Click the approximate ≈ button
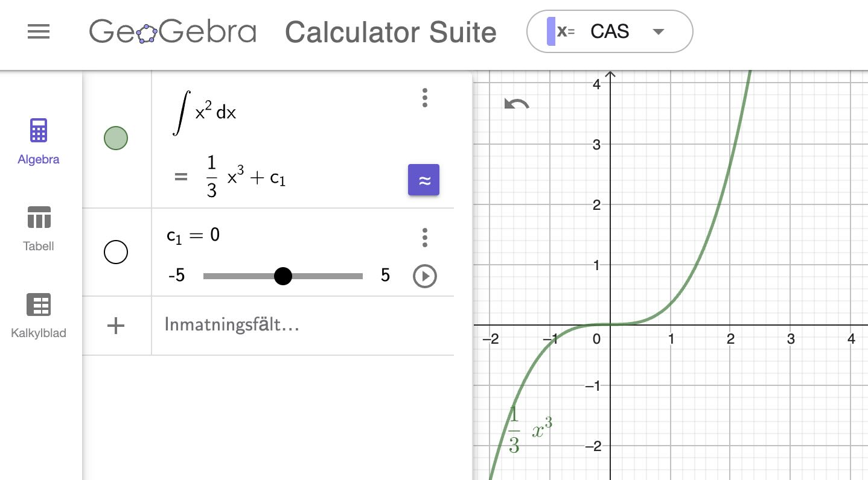This screenshot has height=480, width=868. tap(423, 179)
